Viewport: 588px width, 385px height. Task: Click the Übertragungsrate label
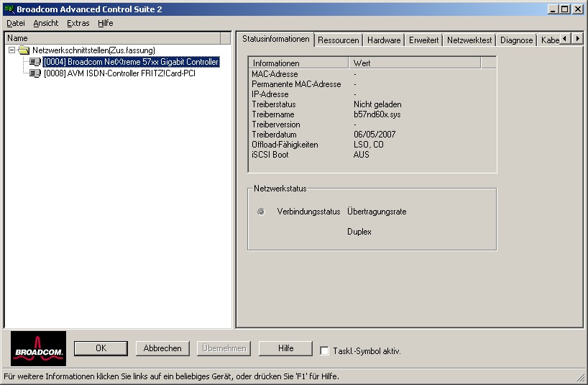click(377, 212)
